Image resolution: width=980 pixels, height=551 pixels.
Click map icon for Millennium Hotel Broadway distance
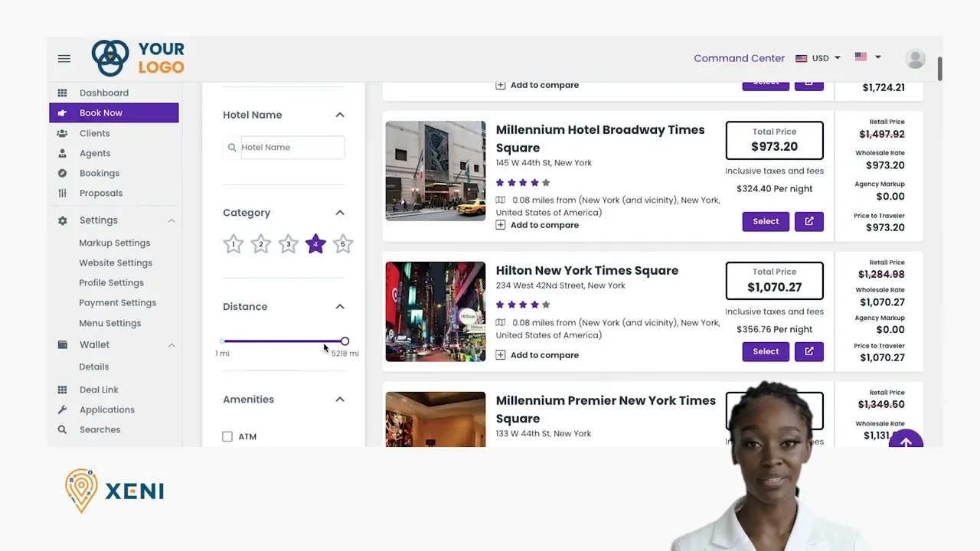pyautogui.click(x=501, y=200)
